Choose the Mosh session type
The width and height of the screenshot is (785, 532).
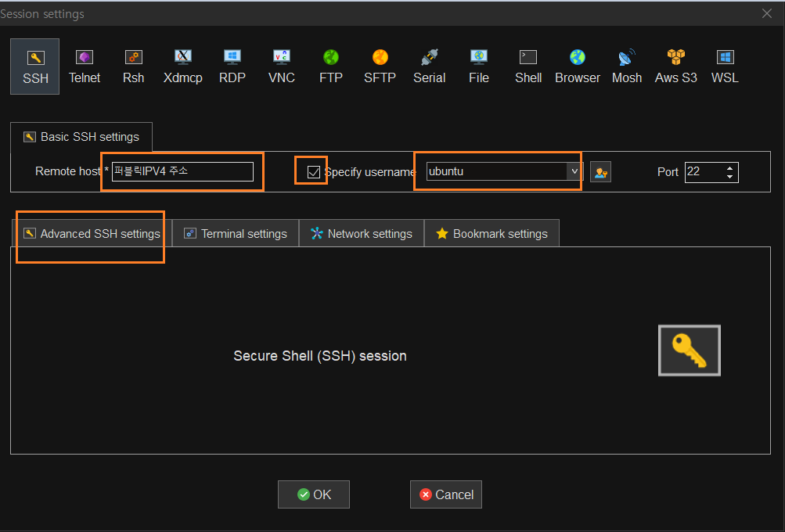tap(627, 66)
